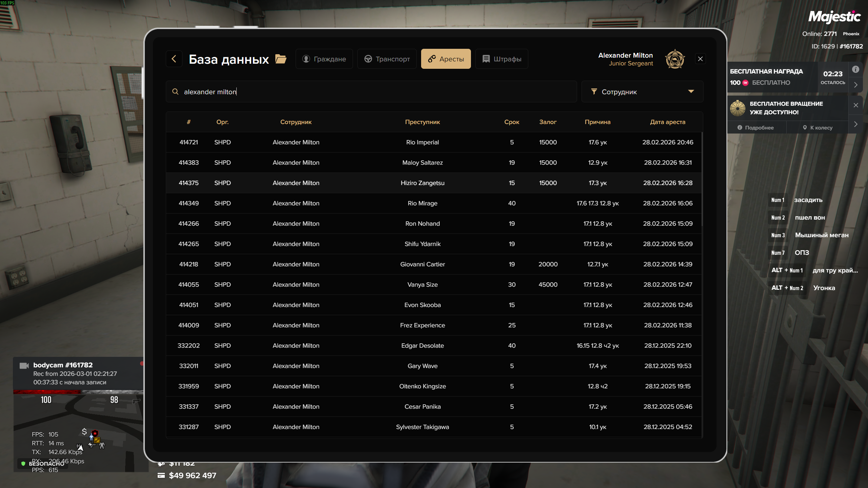868x488 pixels.
Task: Close the free spin notification
Action: (x=856, y=105)
